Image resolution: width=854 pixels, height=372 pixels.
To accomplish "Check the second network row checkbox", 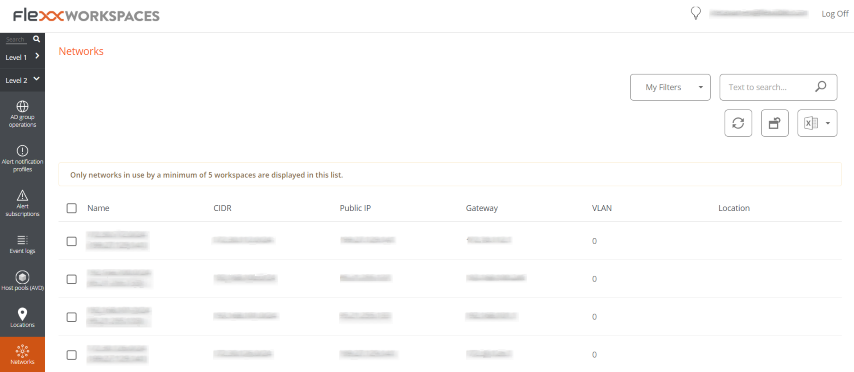I will 71,279.
